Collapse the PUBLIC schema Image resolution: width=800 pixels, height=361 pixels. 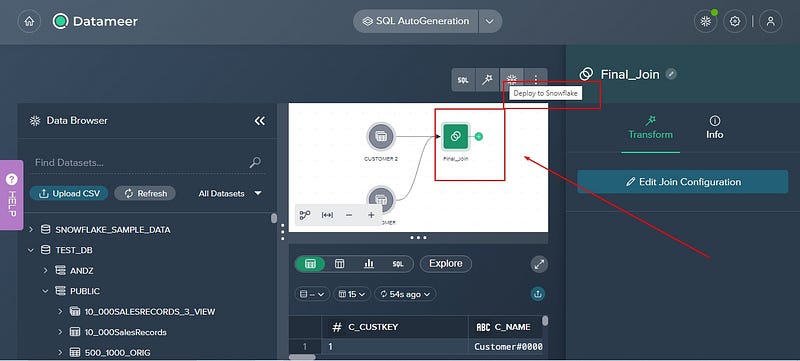tap(45, 291)
